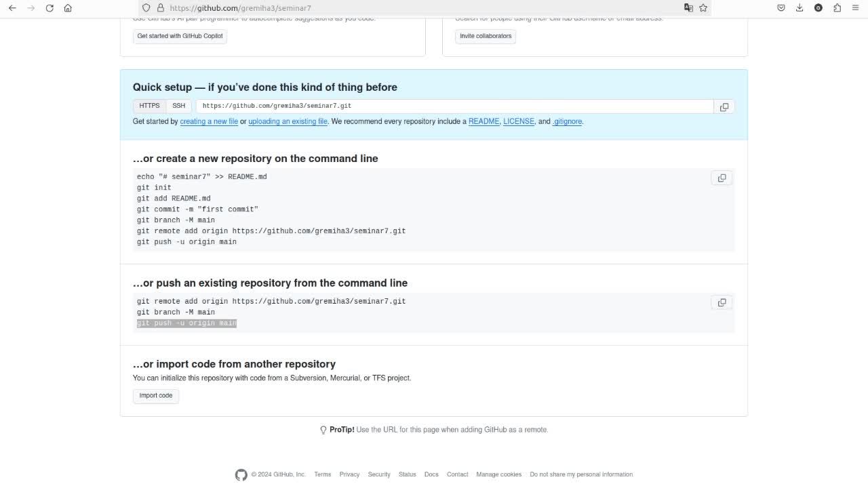Bookmark this page with star icon
The width and height of the screenshot is (868, 488).
coord(703,8)
